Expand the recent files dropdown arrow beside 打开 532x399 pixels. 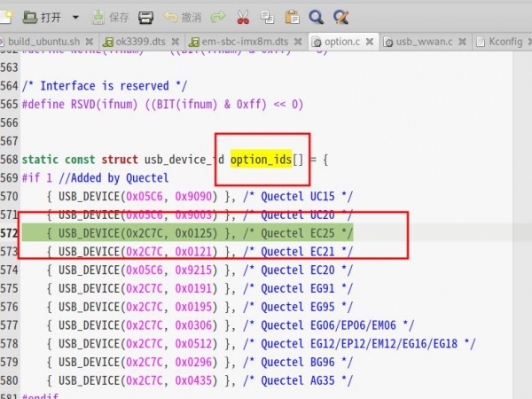pyautogui.click(x=74, y=17)
